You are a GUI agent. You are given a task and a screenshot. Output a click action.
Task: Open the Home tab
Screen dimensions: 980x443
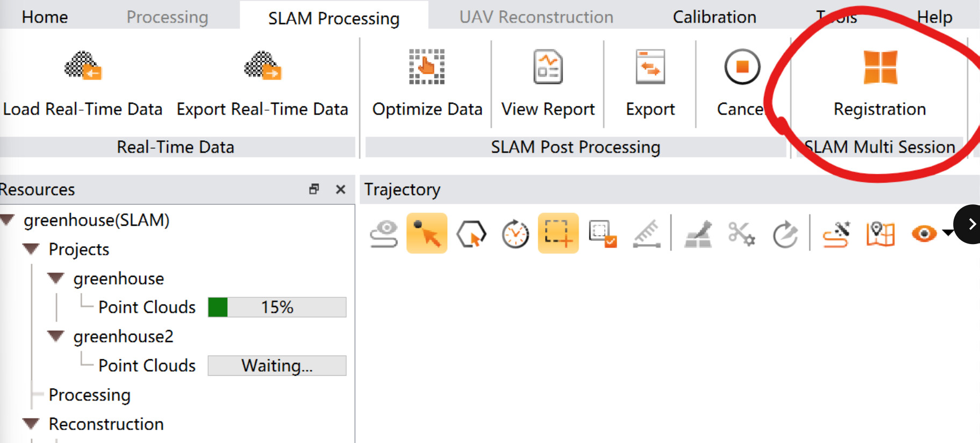click(45, 17)
